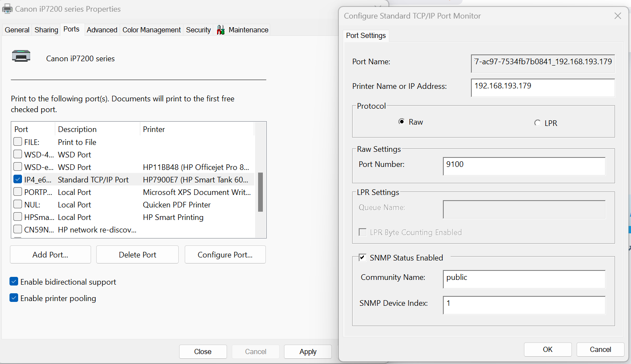Viewport: 631px width, 364px height.
Task: Select the Raw protocol radio button
Action: pyautogui.click(x=401, y=122)
